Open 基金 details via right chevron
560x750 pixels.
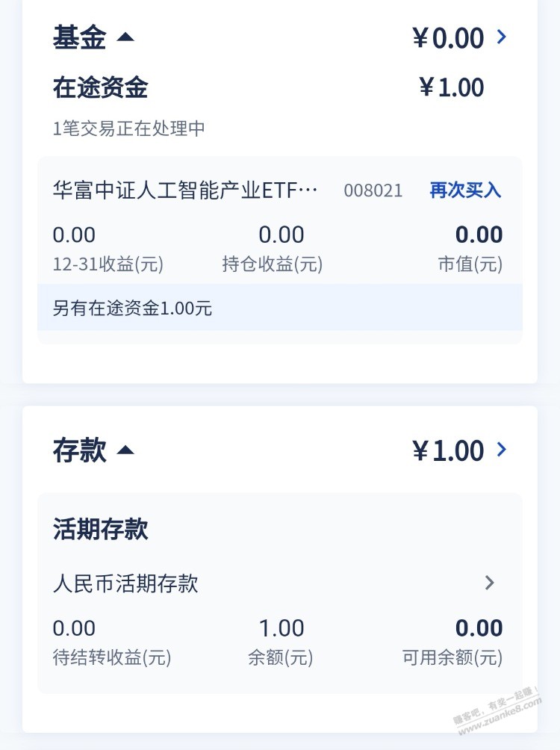[x=502, y=37]
